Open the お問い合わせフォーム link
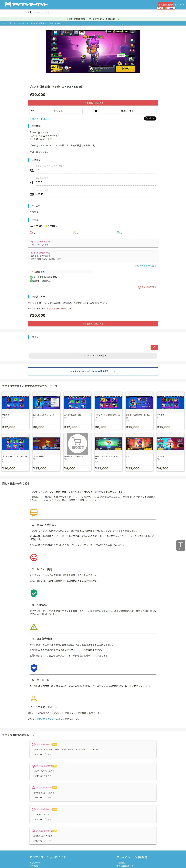The height and width of the screenshot is (868, 186). [x=47, y=719]
